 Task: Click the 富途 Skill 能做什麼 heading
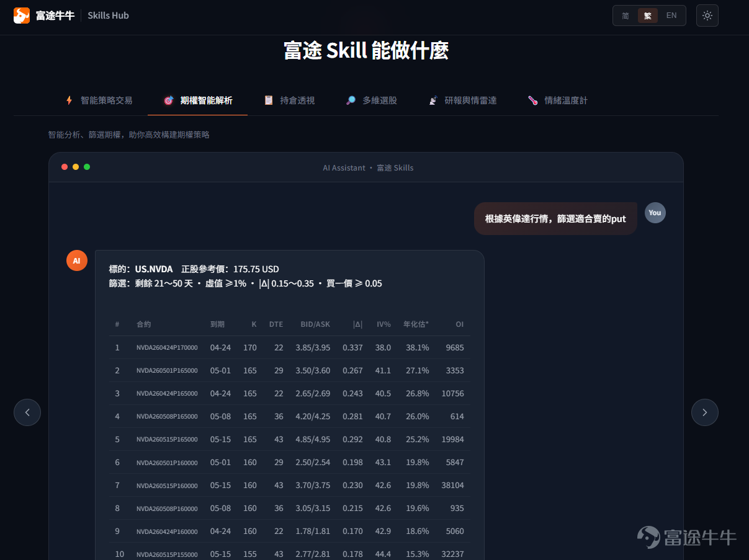pos(366,50)
